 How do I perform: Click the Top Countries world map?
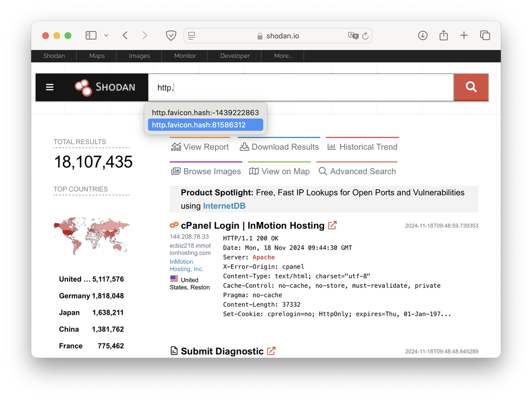(x=91, y=236)
